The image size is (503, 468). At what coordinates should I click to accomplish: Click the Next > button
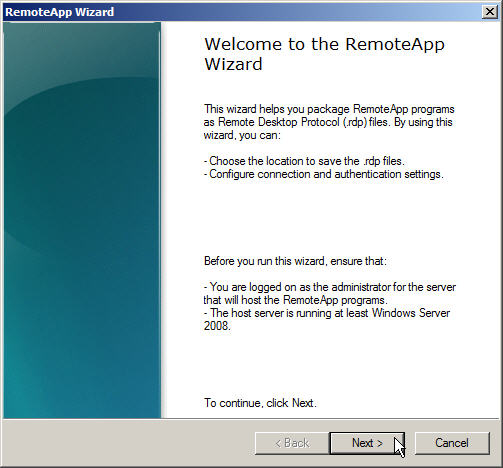click(x=367, y=443)
